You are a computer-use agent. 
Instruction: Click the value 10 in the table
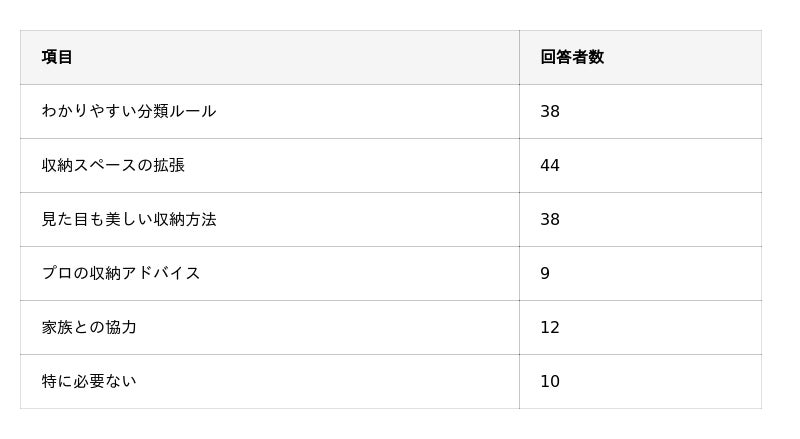[549, 381]
